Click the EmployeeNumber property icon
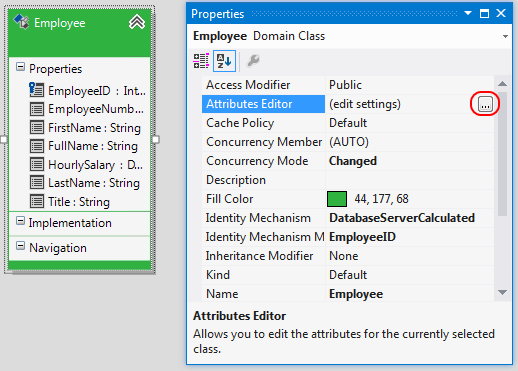The height and width of the screenshot is (371, 518). point(37,109)
